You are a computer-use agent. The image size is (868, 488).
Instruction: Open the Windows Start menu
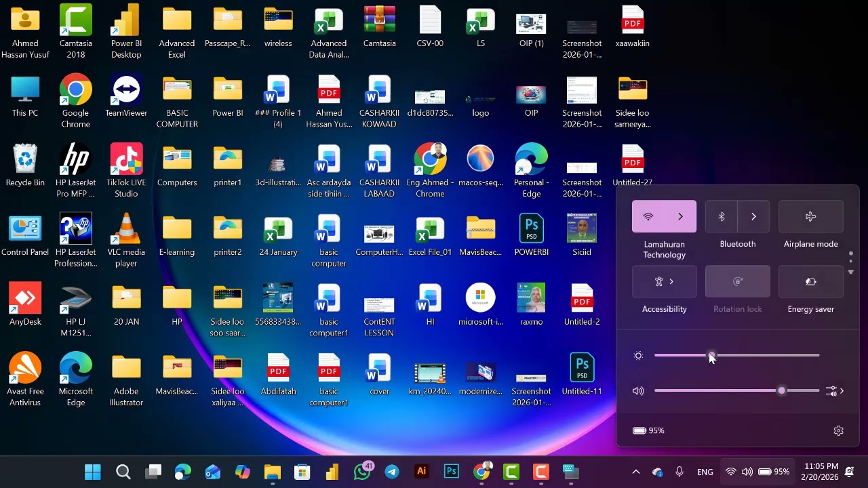point(93,472)
